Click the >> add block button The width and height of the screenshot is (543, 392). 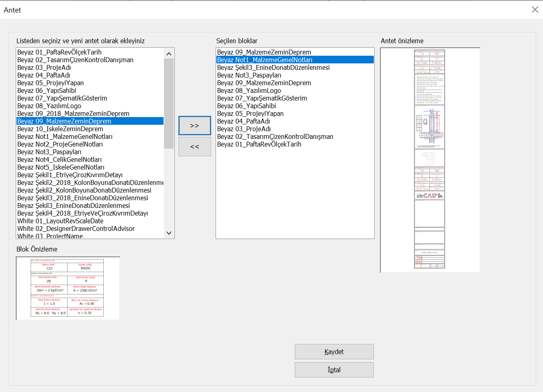point(195,126)
